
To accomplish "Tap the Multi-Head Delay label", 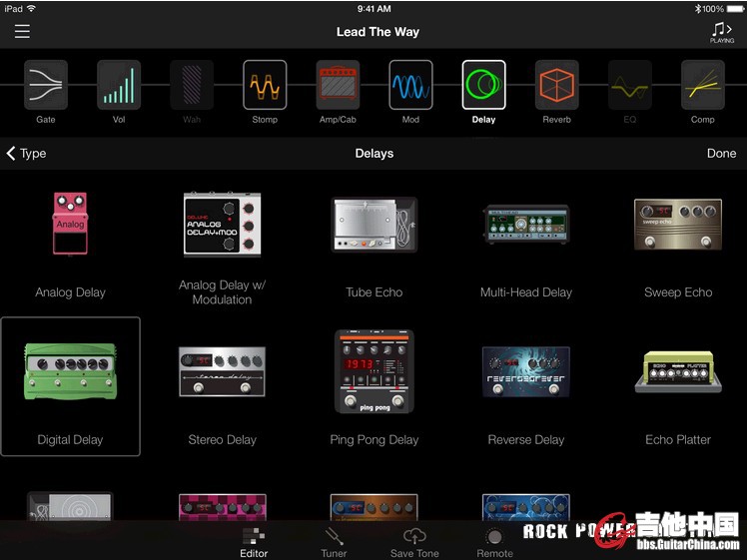I will click(526, 292).
